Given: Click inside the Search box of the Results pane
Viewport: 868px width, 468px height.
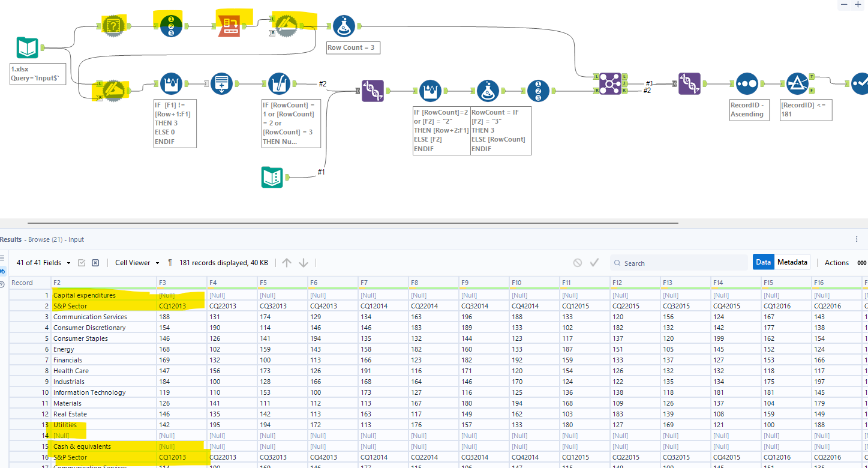Looking at the screenshot, I should tap(678, 263).
